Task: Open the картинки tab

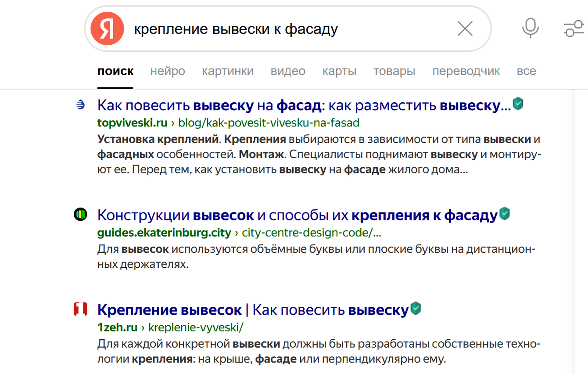Action: coord(228,71)
